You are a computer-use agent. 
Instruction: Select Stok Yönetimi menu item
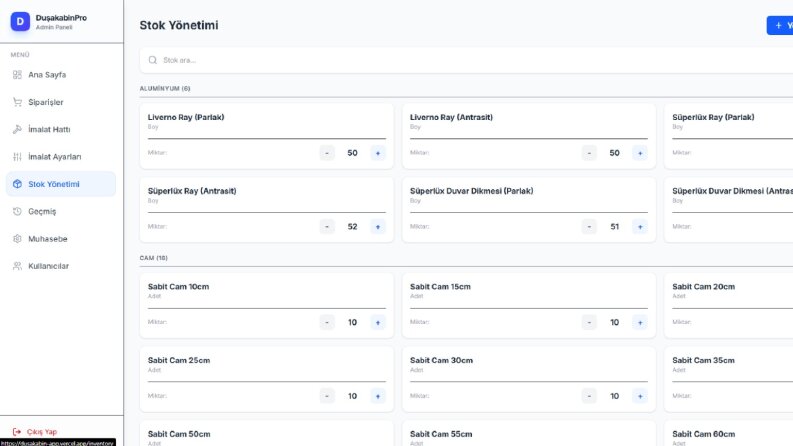[61, 184]
